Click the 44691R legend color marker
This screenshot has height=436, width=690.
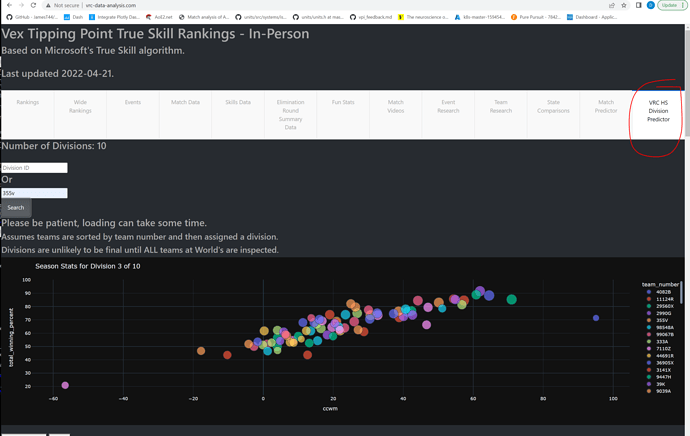[x=649, y=355]
